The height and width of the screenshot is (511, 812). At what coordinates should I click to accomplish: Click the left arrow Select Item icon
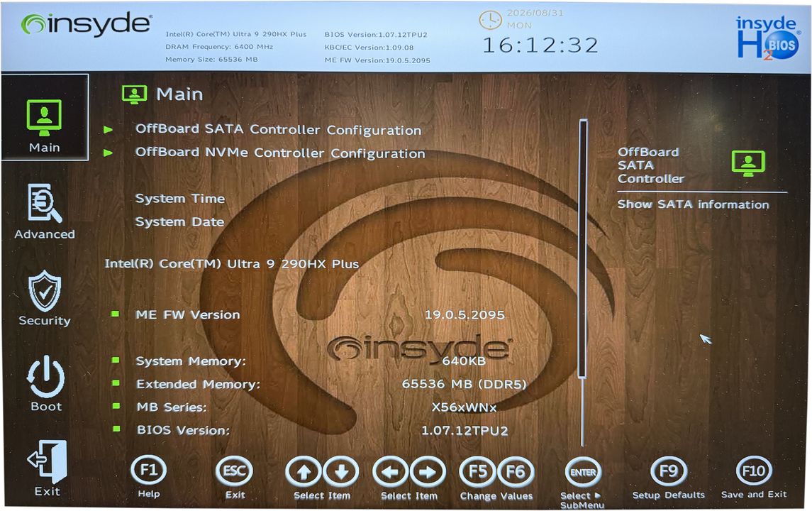391,472
